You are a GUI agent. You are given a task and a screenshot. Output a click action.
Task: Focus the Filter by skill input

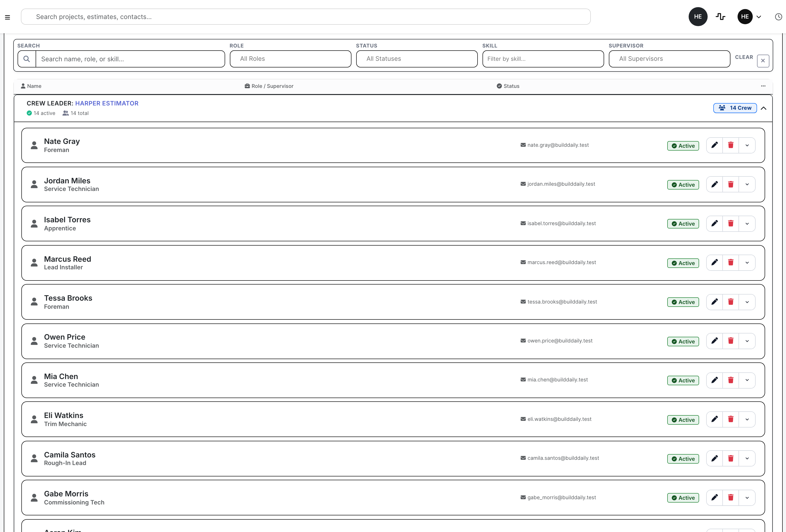coord(543,59)
